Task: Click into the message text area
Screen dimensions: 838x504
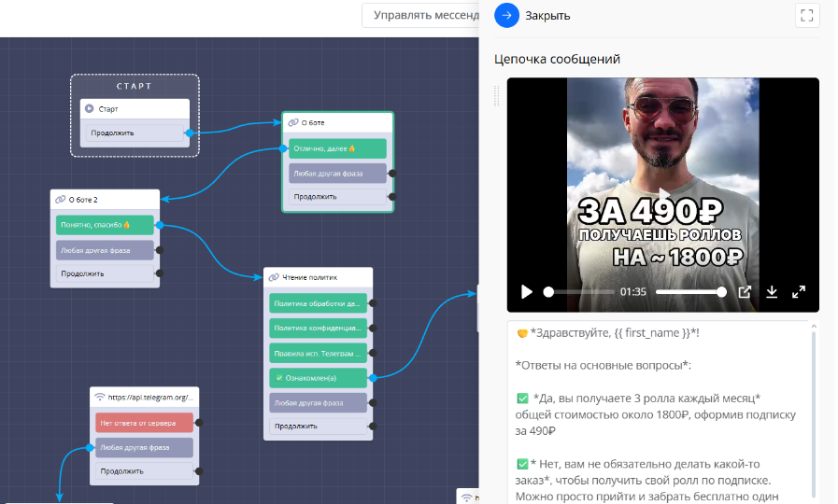Action: point(659,411)
